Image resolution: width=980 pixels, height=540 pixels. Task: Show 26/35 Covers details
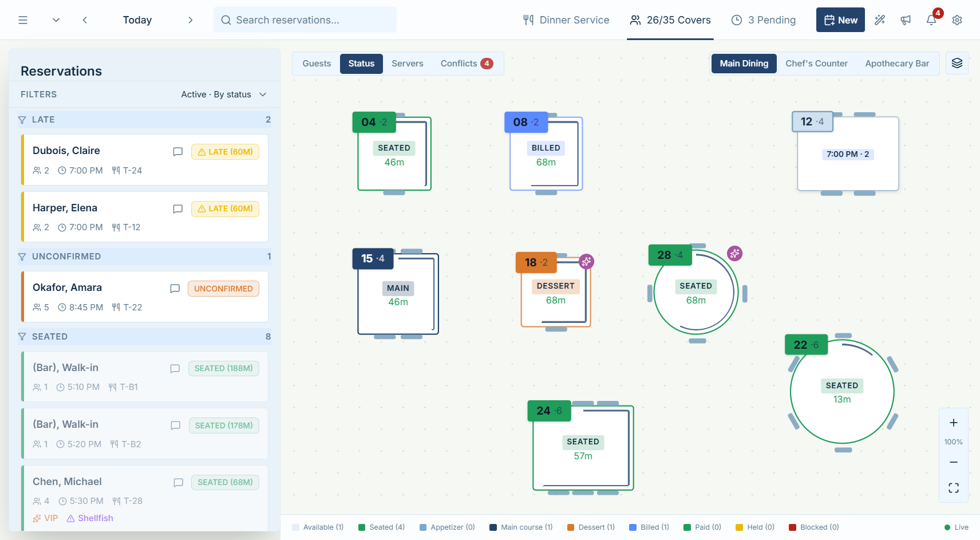pos(670,20)
